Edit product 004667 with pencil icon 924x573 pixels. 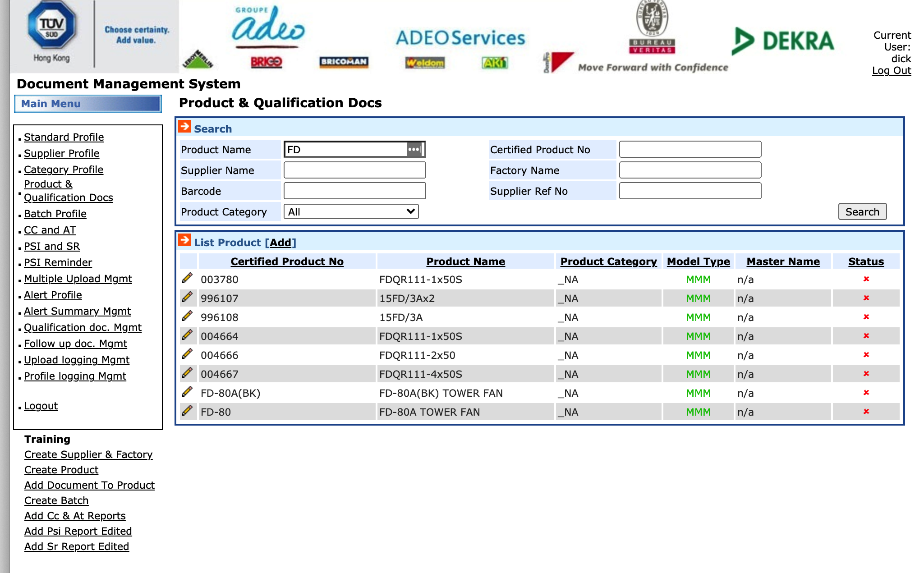187,373
